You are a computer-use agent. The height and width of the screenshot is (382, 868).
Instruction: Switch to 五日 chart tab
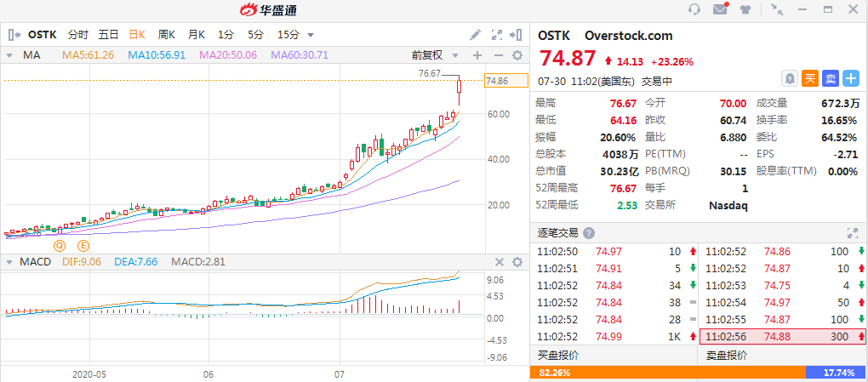109,35
